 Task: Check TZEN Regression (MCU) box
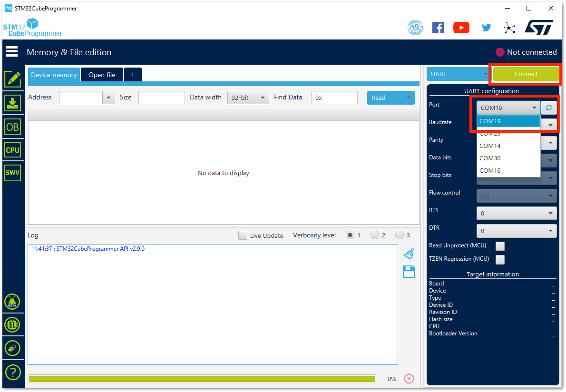(500, 259)
